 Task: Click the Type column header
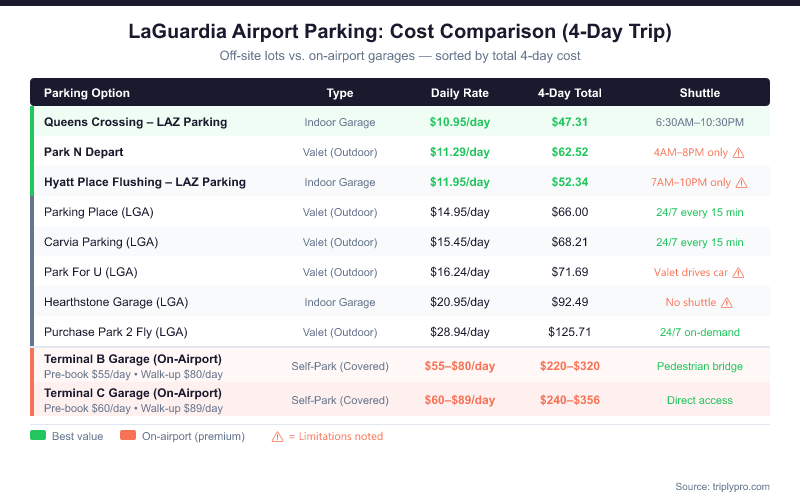(x=340, y=93)
